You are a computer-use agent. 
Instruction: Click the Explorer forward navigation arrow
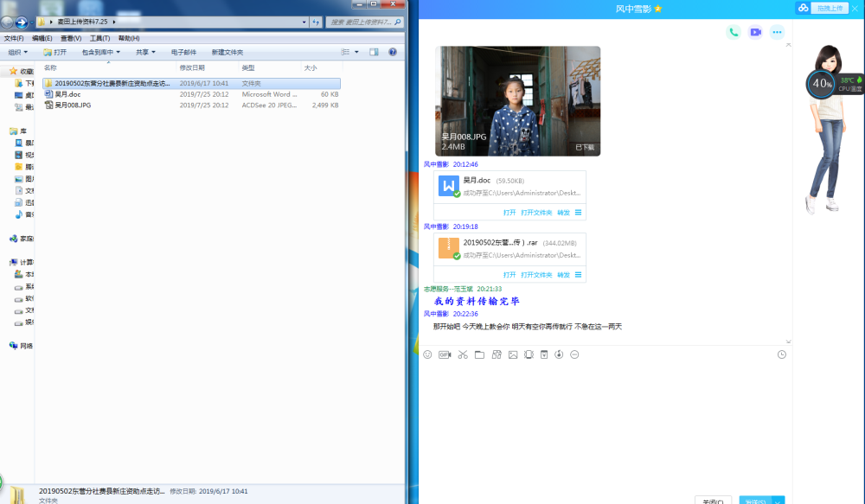click(x=21, y=22)
